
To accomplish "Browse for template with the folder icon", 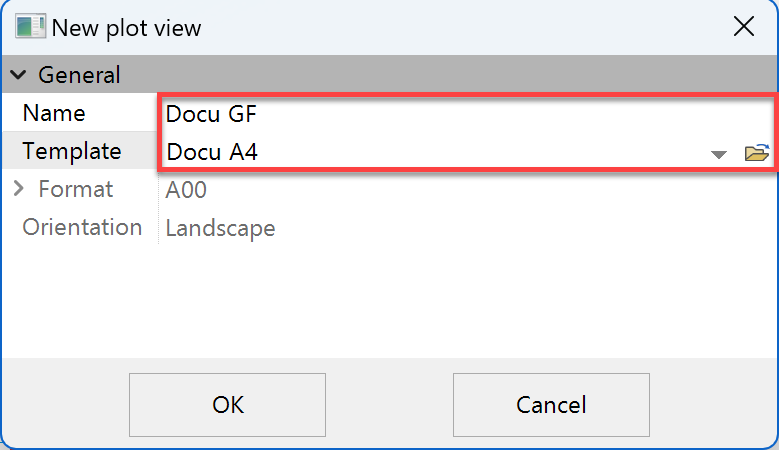I will [757, 153].
